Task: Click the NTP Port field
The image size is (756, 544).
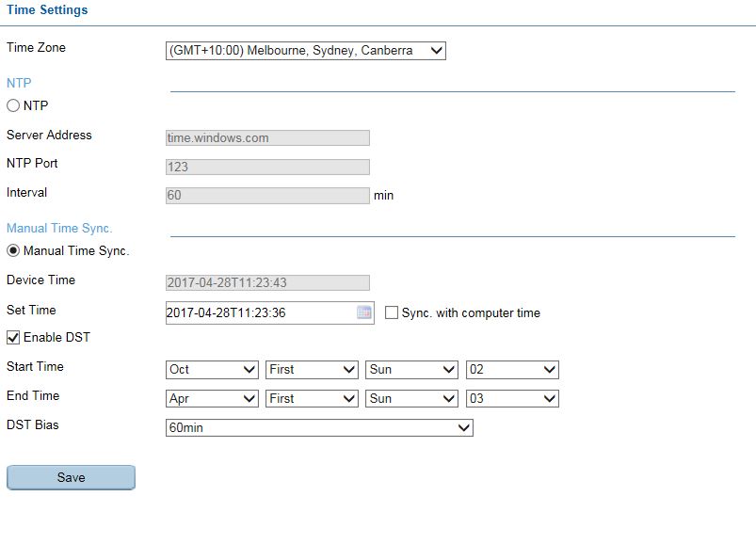Action: coord(267,167)
